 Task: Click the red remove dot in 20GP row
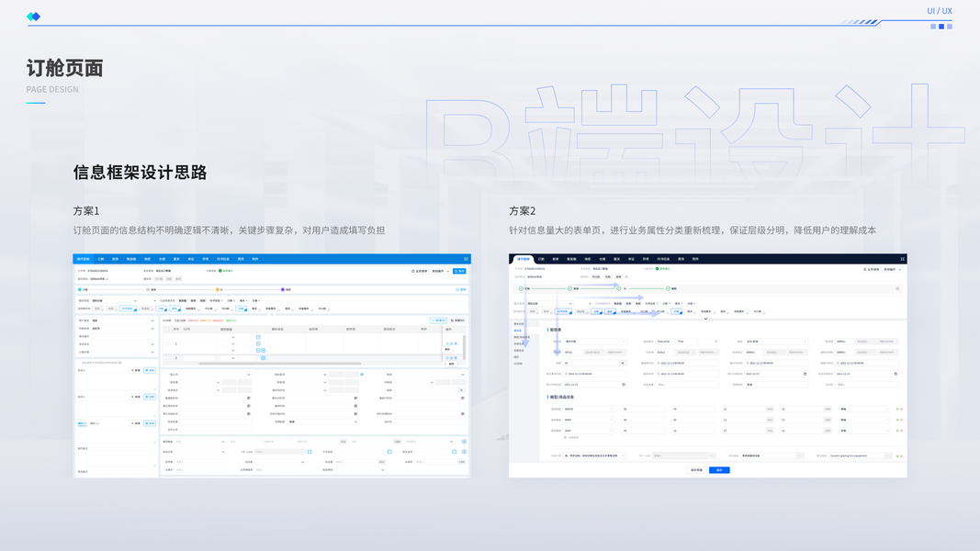tap(901, 431)
